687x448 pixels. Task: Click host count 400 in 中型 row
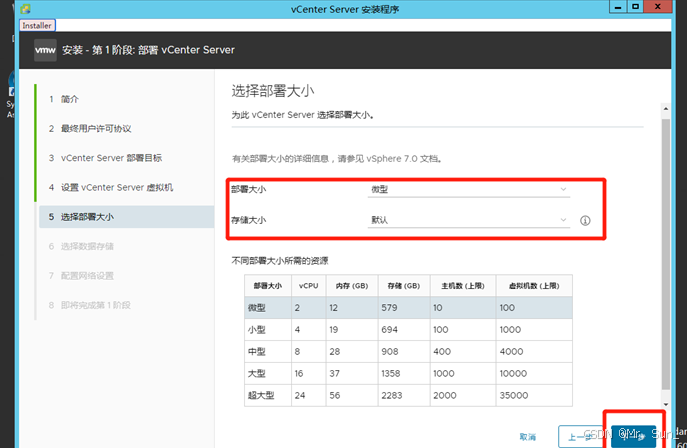[x=442, y=352]
